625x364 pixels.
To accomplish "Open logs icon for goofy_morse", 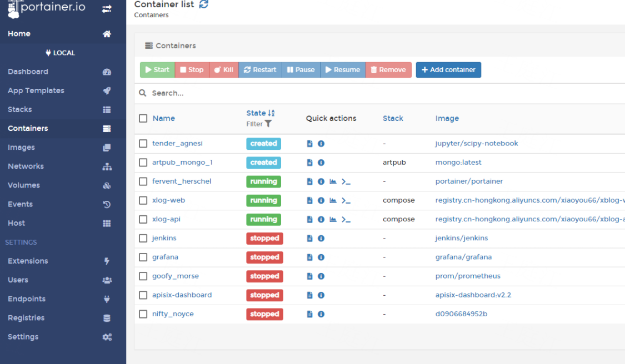I will (309, 276).
